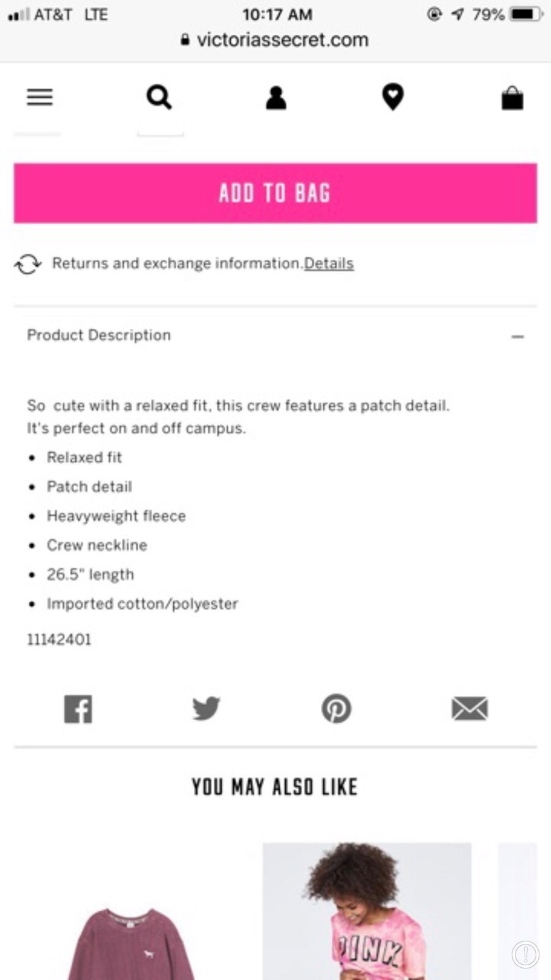Click the You May Also Like heading
The height and width of the screenshot is (980, 551).
(x=274, y=787)
